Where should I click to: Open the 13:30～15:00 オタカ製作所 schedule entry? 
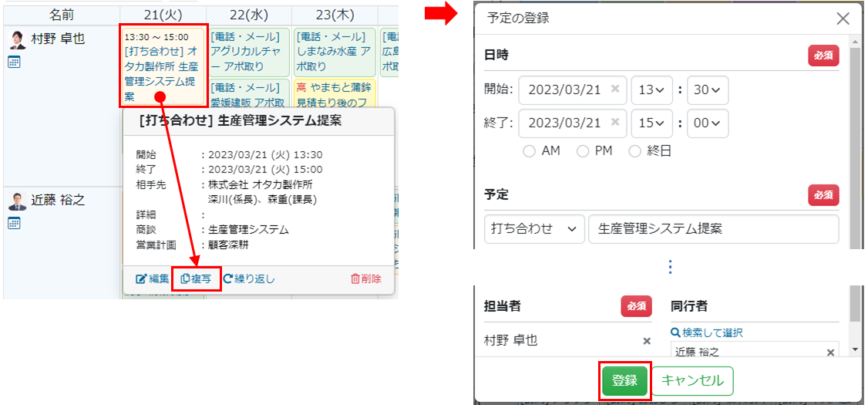pyautogui.click(x=164, y=66)
